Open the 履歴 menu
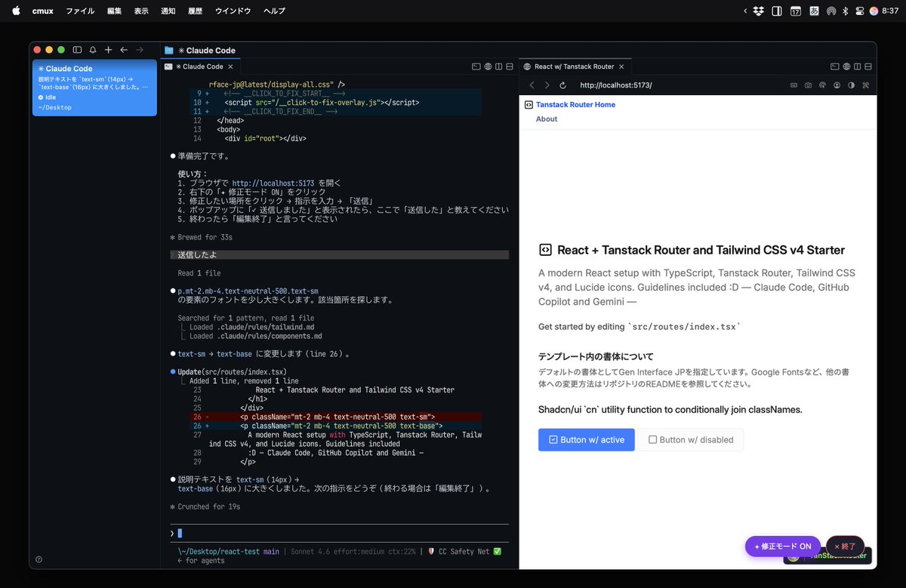Screen dimensions: 906x588 click(195, 11)
